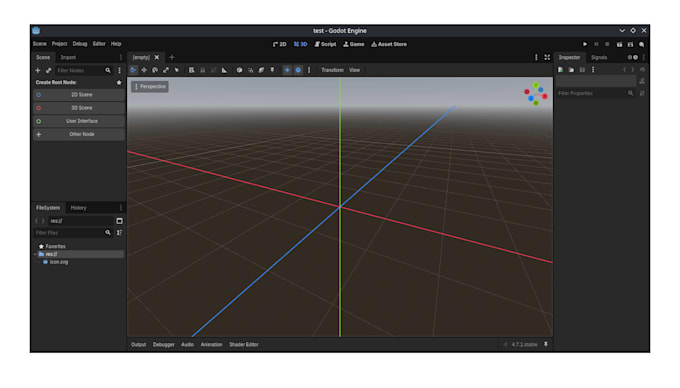Save the edited resource in Inspector

(582, 70)
